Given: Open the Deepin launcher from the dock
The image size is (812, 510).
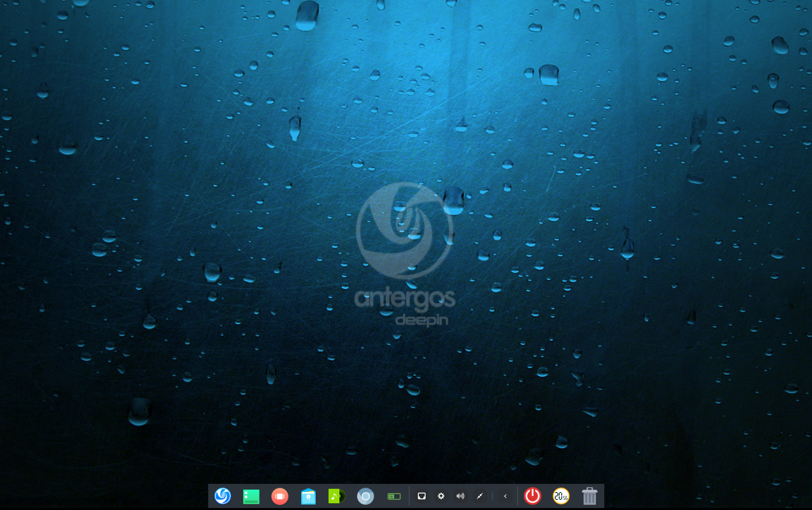Looking at the screenshot, I should [x=223, y=496].
